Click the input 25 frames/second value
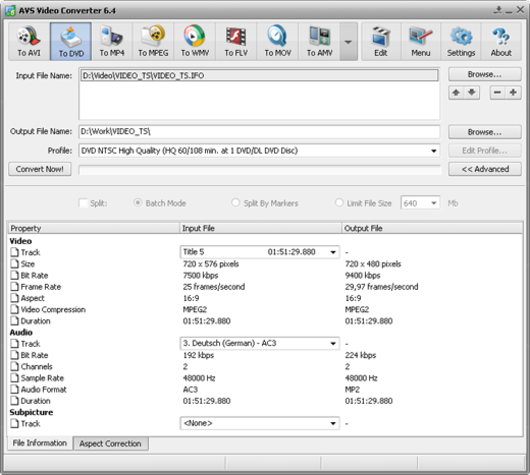Viewport: 530px width, 475px height. [x=214, y=287]
